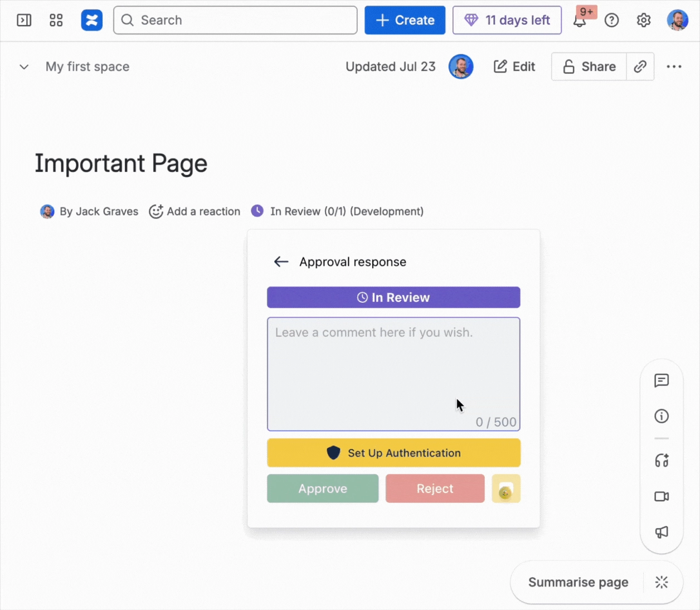Collapse the My first space chevron
700x610 pixels.
click(24, 66)
